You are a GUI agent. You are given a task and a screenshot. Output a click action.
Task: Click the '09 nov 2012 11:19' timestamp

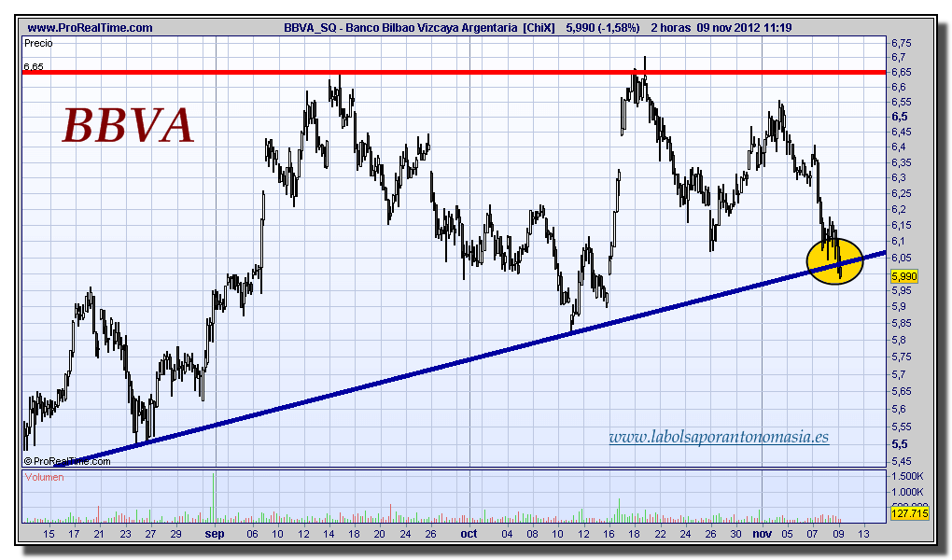pos(744,28)
